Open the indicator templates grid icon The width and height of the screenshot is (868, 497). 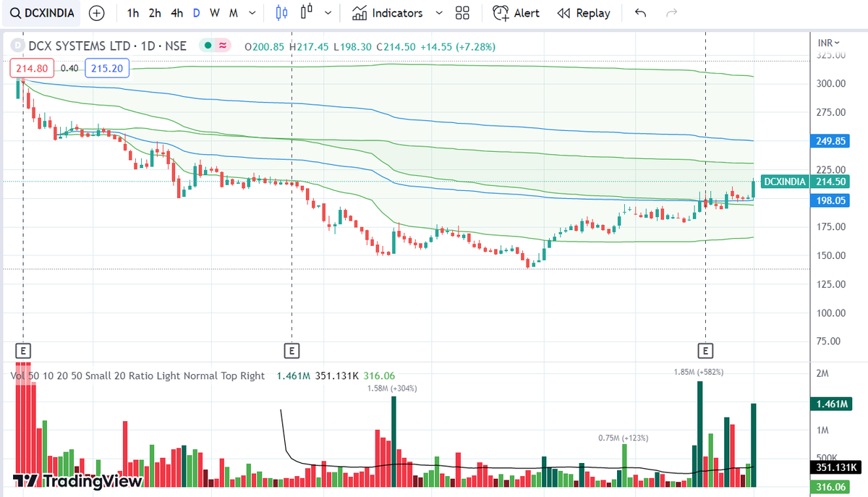click(463, 13)
